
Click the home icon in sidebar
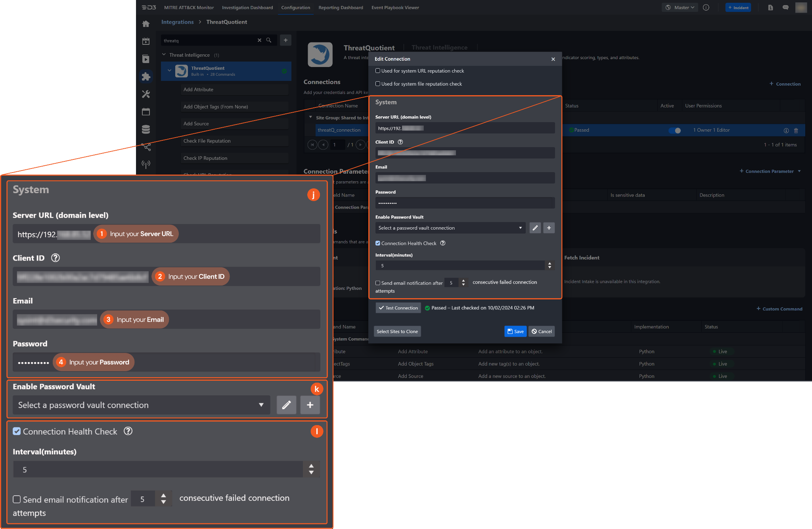pyautogui.click(x=146, y=24)
